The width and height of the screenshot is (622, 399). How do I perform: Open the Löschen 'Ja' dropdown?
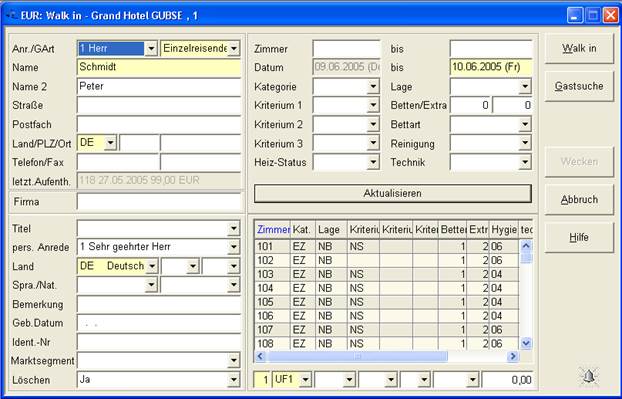pyautogui.click(x=234, y=380)
